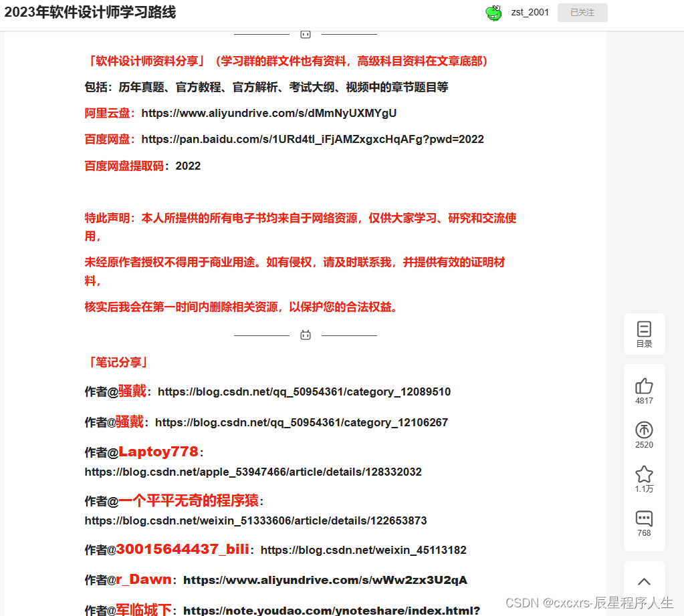Open 军临城下's note.youdao.com link
The width and height of the screenshot is (684, 616).
[332, 611]
